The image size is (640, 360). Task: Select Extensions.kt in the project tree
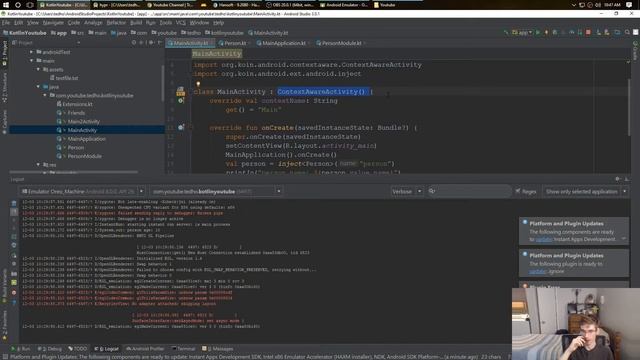[x=74, y=104]
